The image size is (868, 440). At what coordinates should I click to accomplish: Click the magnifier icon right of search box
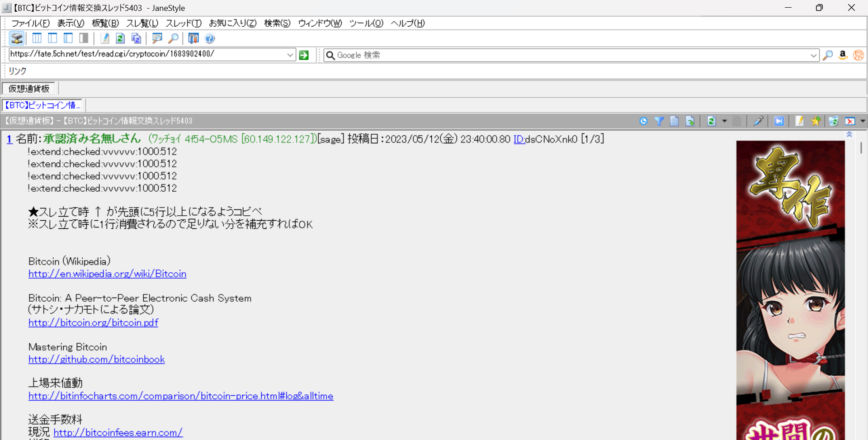pyautogui.click(x=828, y=55)
